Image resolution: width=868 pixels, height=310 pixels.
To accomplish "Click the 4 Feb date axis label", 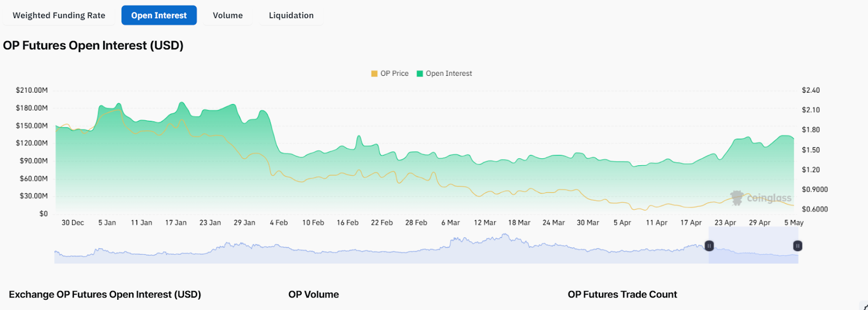I will [x=279, y=223].
